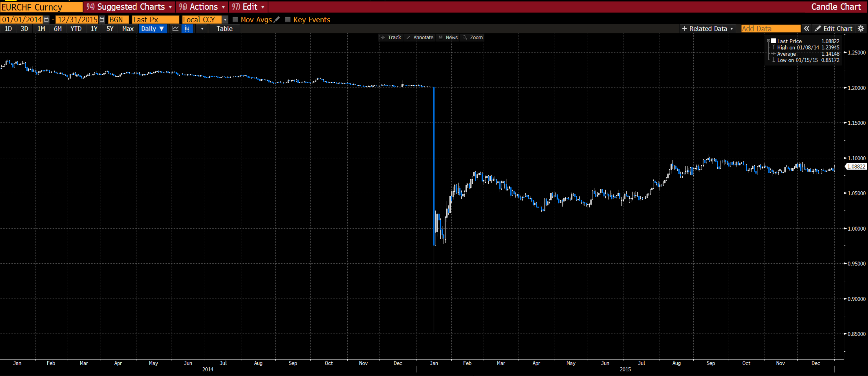Select the candle chart type icon
This screenshot has height=376, width=868.
coord(187,29)
